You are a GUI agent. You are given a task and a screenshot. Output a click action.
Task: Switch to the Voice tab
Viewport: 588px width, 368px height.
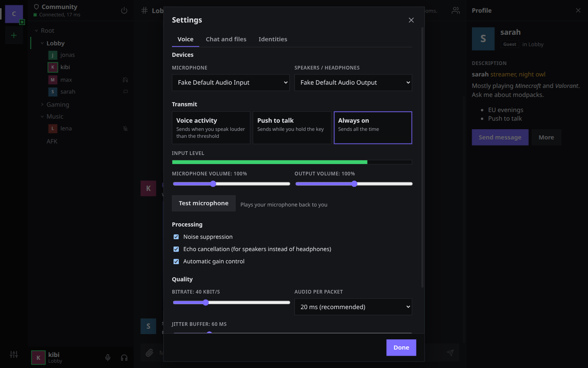(185, 39)
